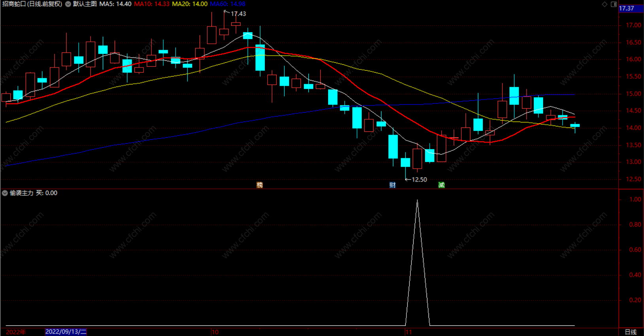Click the orange 榜 event marker
The height and width of the screenshot is (336, 644).
pos(260,185)
